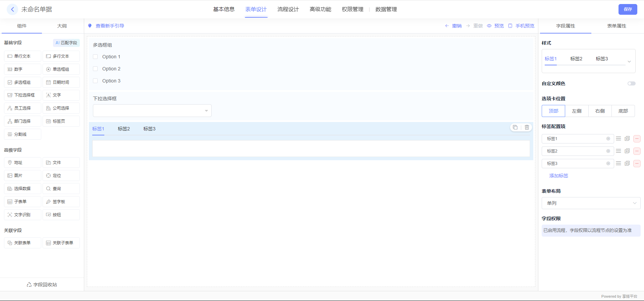The height and width of the screenshot is (301, 644).
Task: Click the 预览 eye icon in toolbar
Action: pos(489,26)
